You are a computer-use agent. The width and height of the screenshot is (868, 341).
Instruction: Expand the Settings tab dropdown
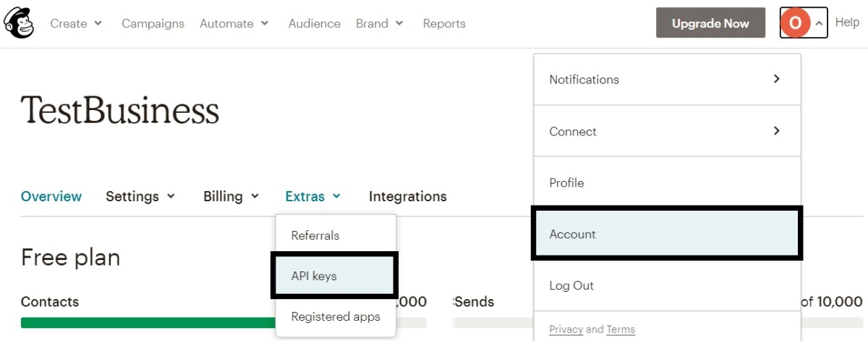click(140, 196)
